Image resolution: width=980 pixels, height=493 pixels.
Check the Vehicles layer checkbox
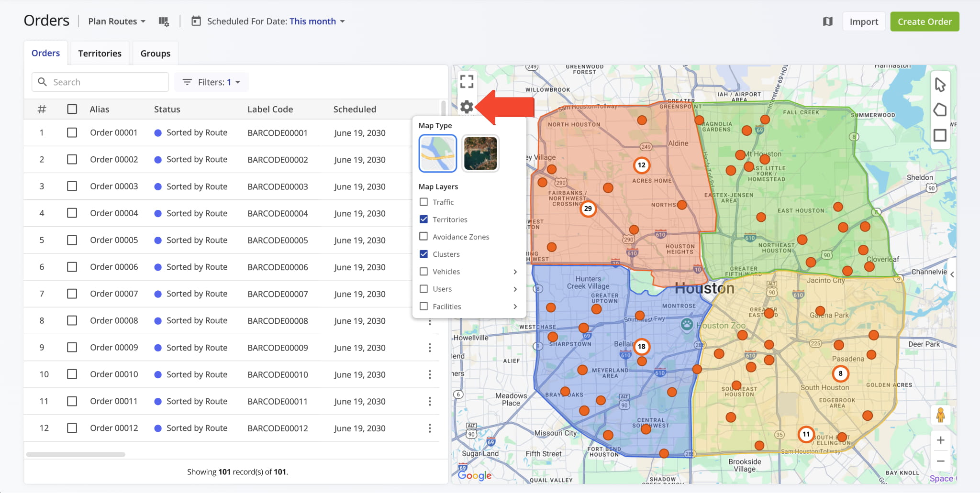tap(423, 271)
